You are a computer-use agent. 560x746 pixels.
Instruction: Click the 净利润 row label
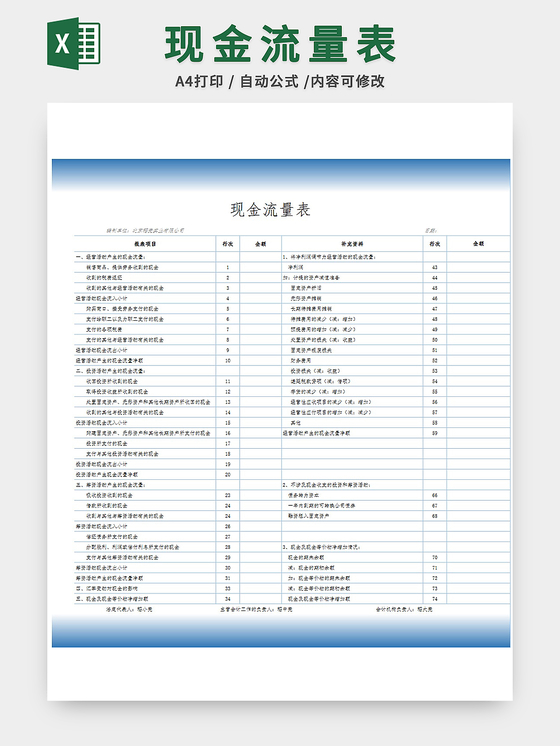point(295,267)
